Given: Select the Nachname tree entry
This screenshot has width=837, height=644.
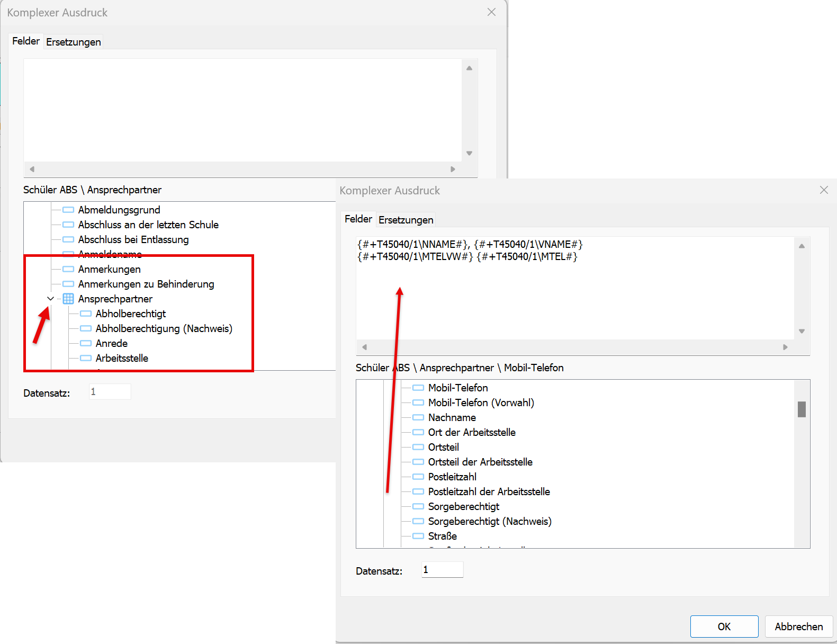Looking at the screenshot, I should 452,417.
